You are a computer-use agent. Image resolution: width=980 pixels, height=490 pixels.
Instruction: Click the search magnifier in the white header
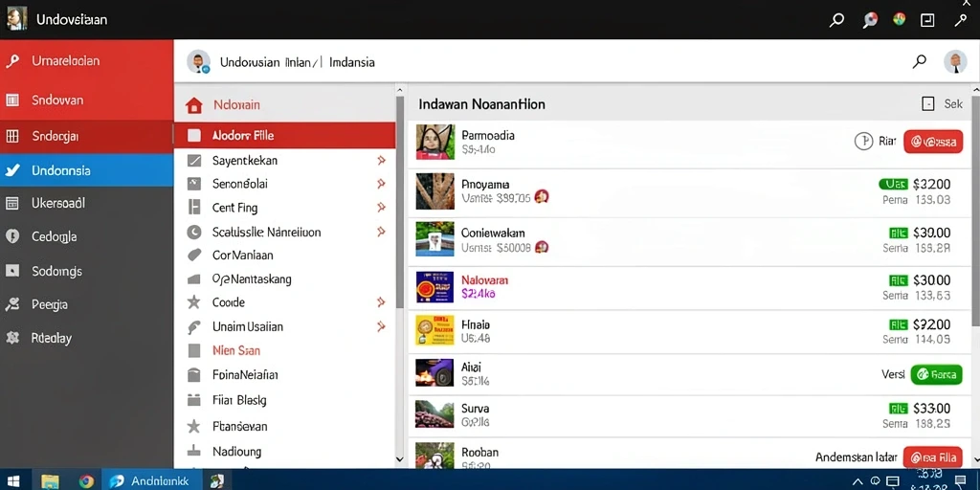click(x=920, y=61)
